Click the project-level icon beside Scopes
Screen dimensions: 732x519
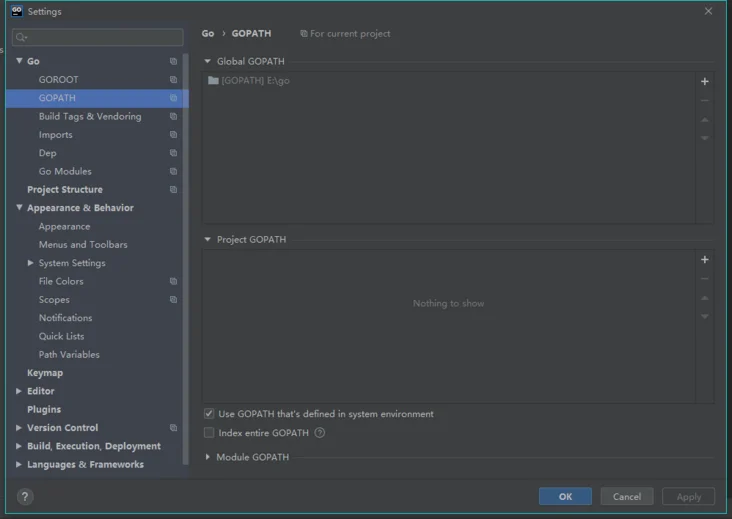173,299
